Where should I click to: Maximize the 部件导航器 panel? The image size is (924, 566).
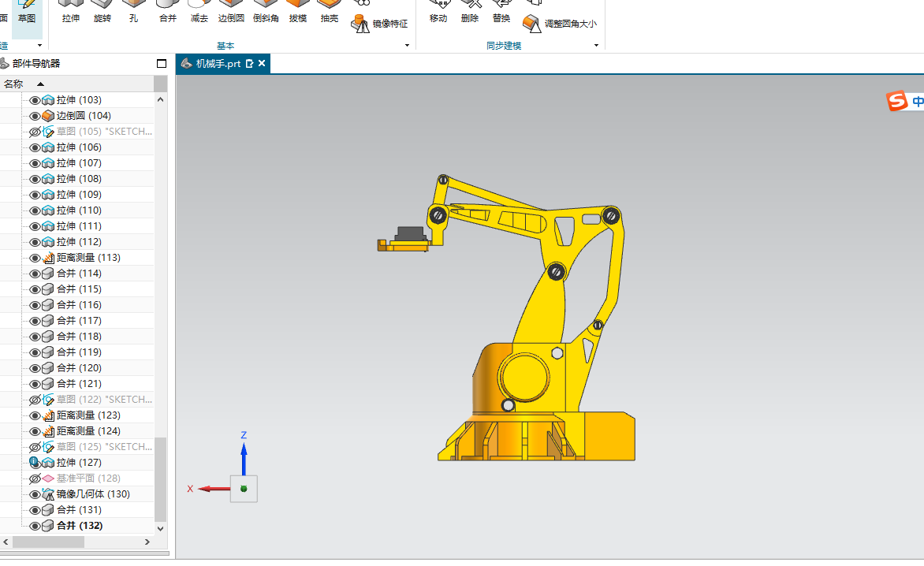[162, 64]
